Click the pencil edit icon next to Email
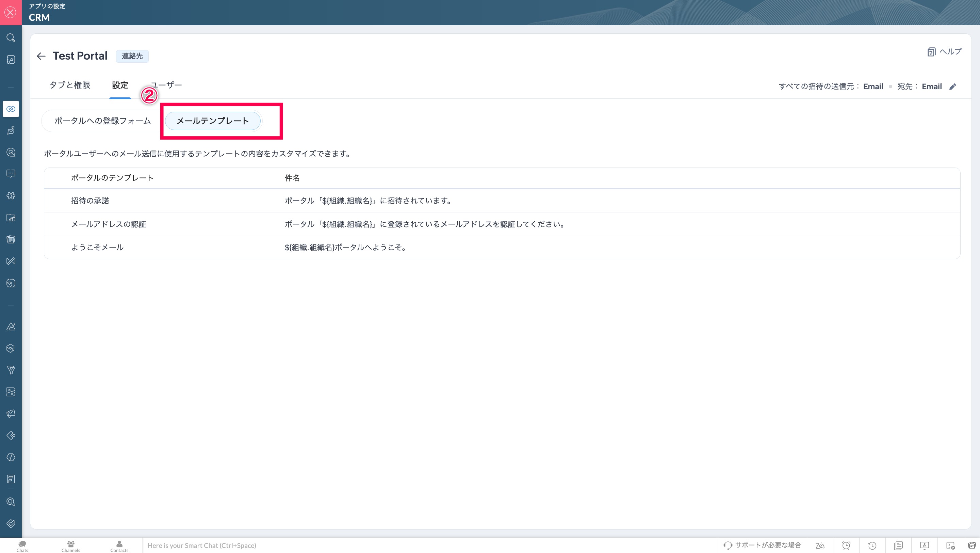Image resolution: width=980 pixels, height=553 pixels. [x=952, y=87]
